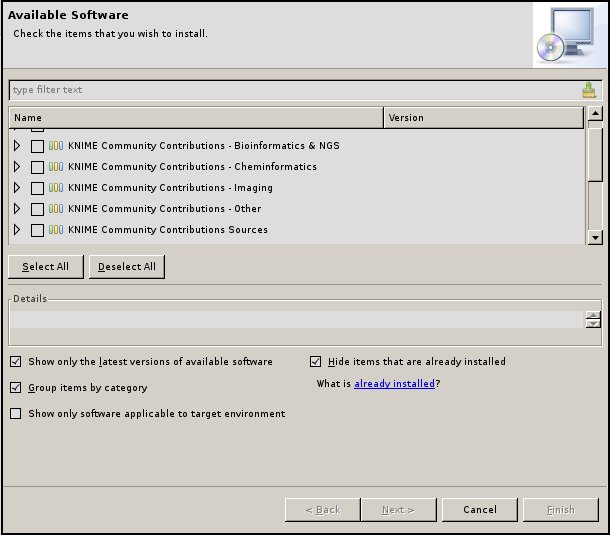This screenshot has height=535, width=610.
Task: Expand the Community Contributions Sources node
Action: tap(17, 230)
